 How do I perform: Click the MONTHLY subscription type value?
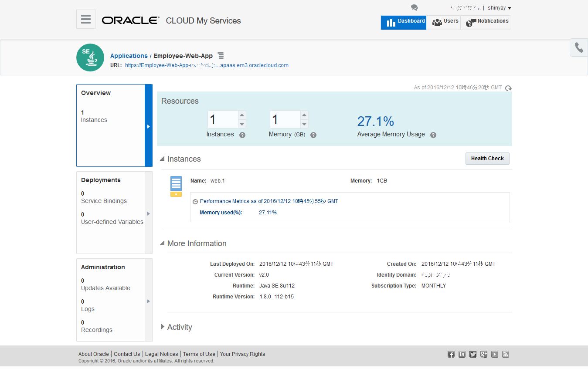tap(434, 286)
